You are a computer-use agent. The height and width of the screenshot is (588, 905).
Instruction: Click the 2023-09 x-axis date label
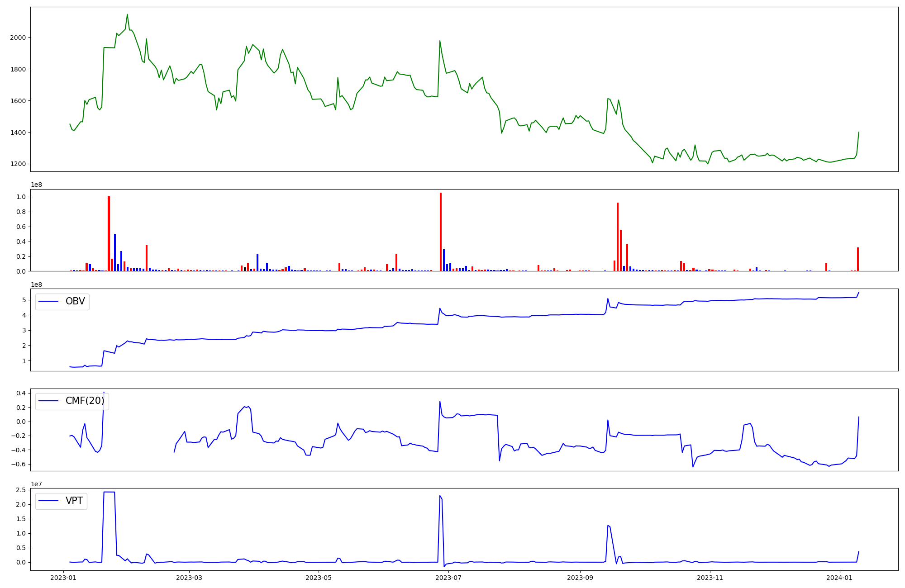point(580,578)
